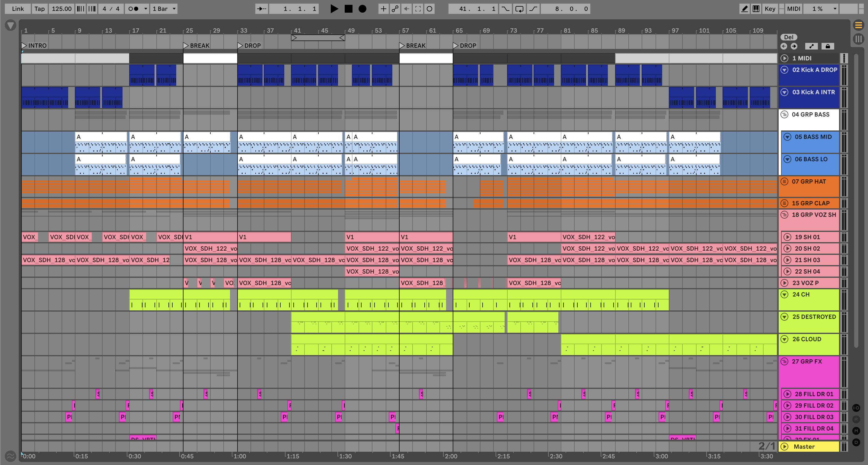Screen dimensions: 868x465
Task: Enable MIDI map mode
Action: [793, 9]
